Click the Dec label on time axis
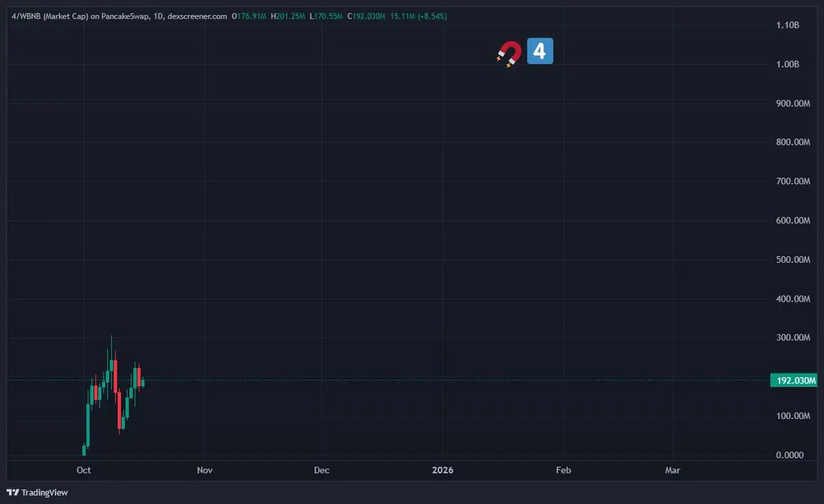Screen dimensions: 824x504 tap(321, 470)
